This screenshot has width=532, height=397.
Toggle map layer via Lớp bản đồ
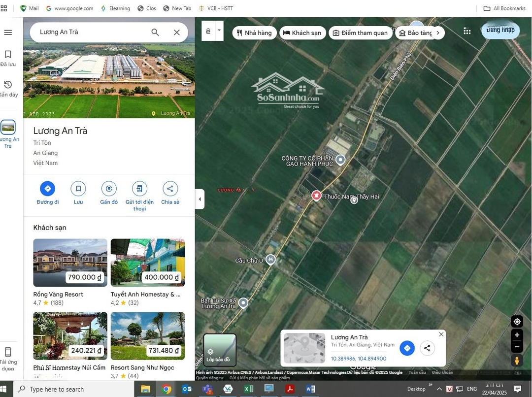click(220, 350)
